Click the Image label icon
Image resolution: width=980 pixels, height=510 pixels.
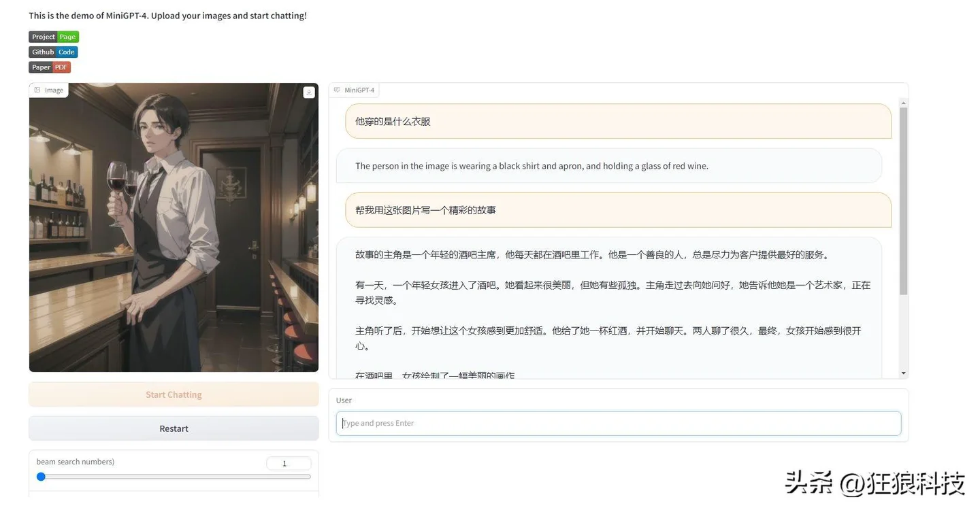click(x=37, y=90)
